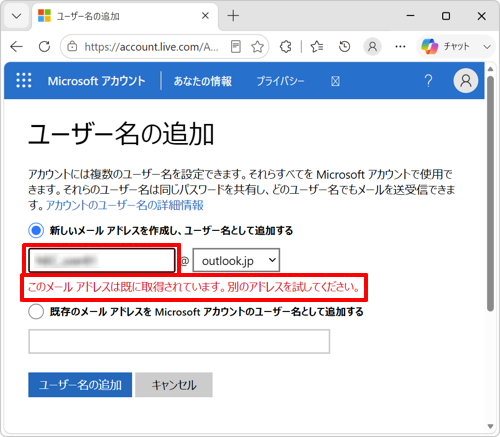
Task: Open the account manager avatar
Action: (x=466, y=81)
